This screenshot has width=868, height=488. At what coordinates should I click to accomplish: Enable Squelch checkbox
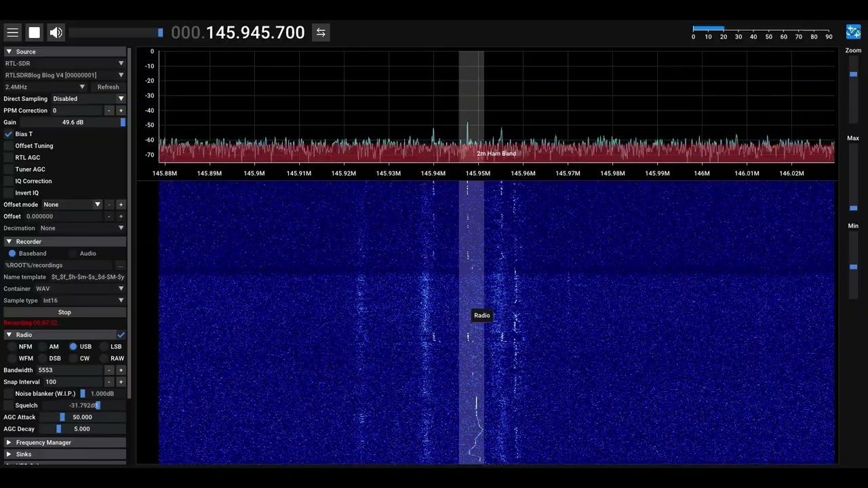click(9, 405)
